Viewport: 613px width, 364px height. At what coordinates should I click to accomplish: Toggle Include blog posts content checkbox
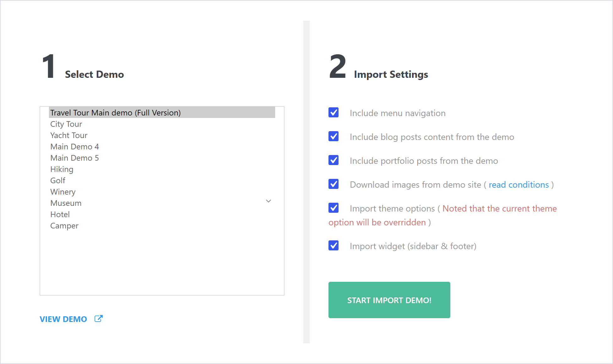tap(334, 136)
